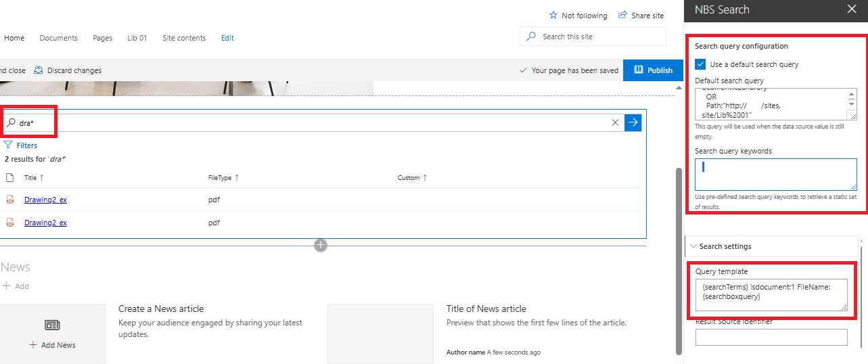This screenshot has height=364, width=868.
Task: Click the Default search query text area
Action: [x=776, y=104]
